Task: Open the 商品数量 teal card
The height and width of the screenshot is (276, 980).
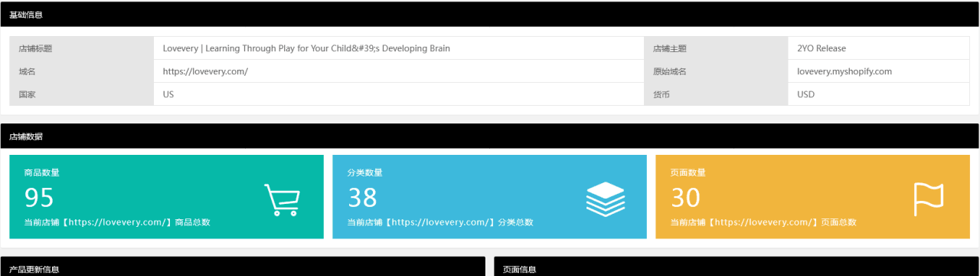Action: click(166, 197)
